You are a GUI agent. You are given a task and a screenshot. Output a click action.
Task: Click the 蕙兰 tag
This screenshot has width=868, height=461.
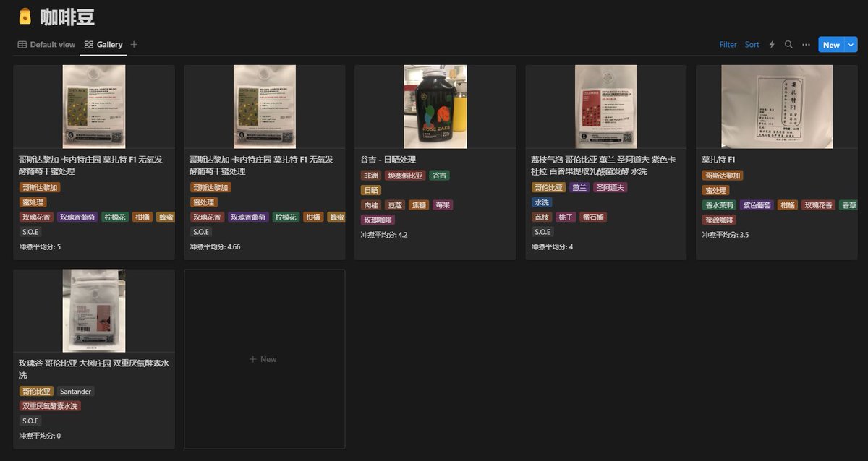579,188
